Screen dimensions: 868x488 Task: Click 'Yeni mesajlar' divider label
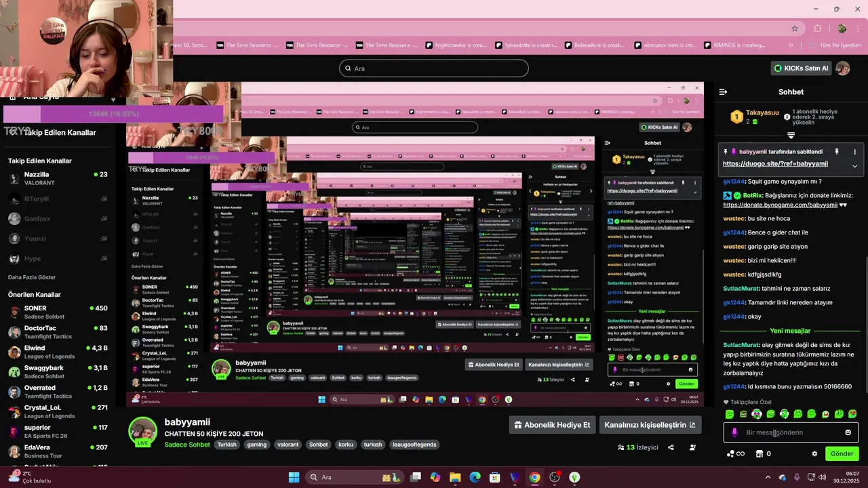(790, 331)
